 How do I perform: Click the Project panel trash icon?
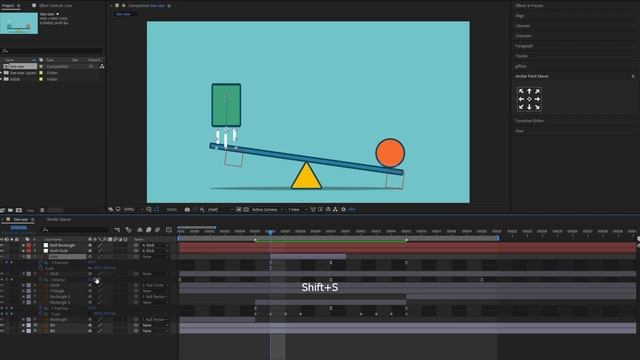pyautogui.click(x=42, y=210)
